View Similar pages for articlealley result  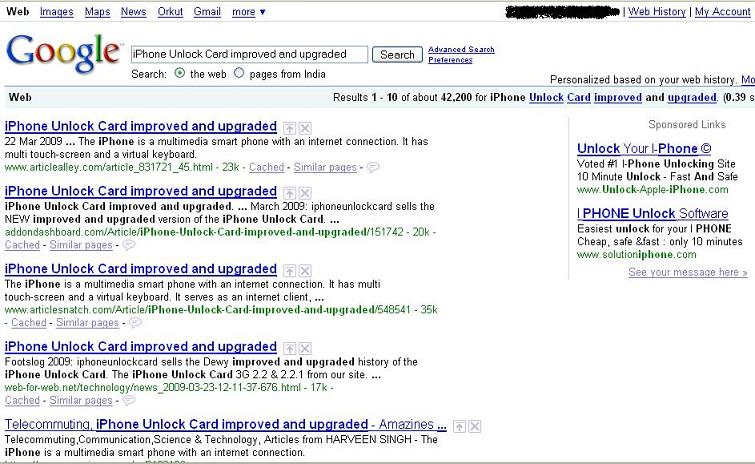point(325,167)
